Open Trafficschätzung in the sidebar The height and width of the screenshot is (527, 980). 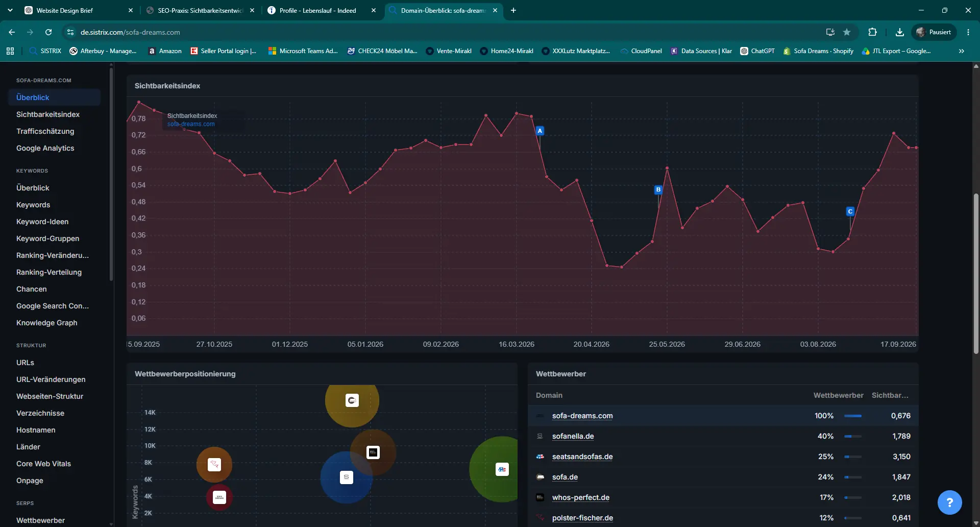45,131
